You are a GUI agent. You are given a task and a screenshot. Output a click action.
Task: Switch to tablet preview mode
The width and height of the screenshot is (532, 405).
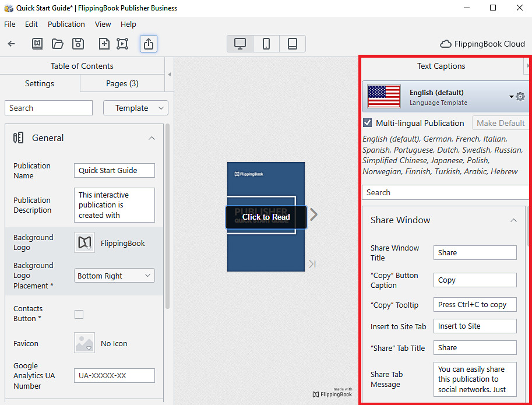tap(293, 44)
